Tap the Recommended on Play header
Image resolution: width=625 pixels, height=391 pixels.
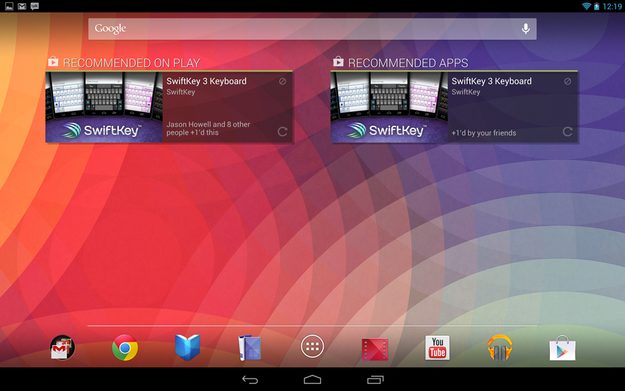[x=132, y=63]
